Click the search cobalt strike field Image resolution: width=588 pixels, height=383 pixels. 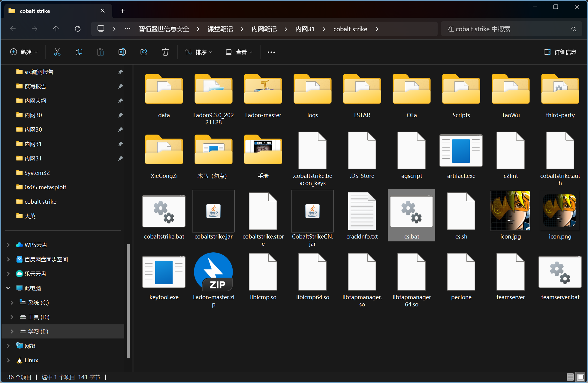coord(511,29)
